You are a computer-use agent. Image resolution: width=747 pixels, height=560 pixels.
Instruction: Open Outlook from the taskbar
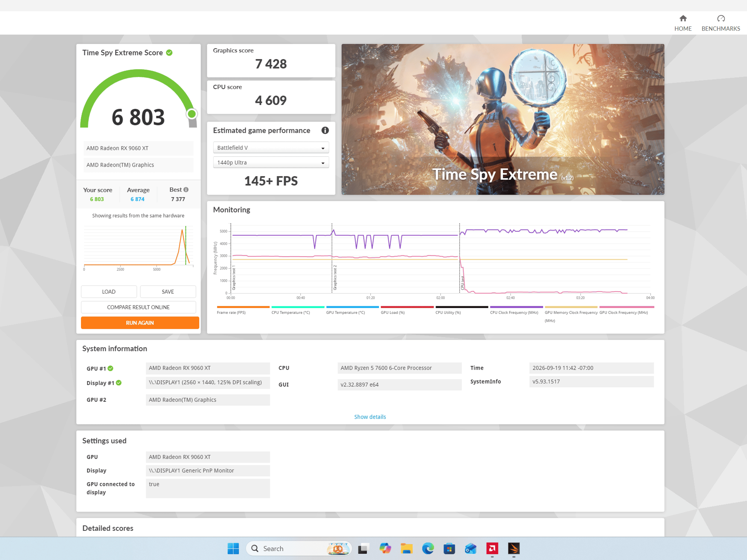[471, 548]
